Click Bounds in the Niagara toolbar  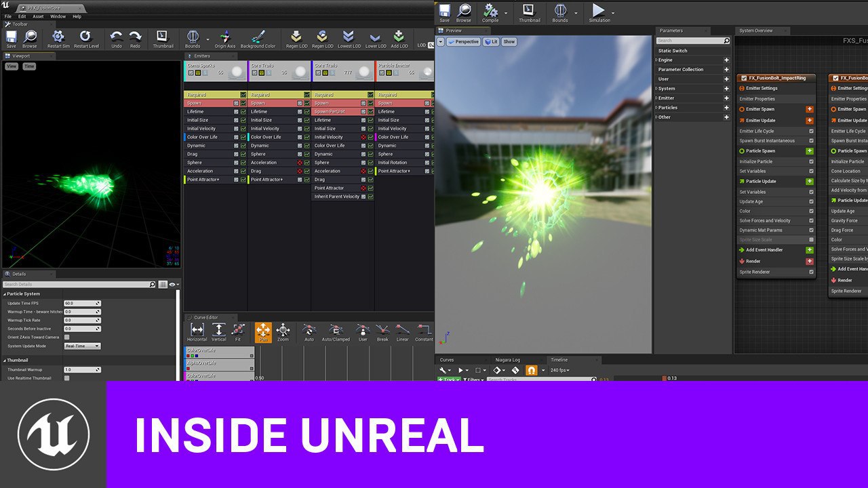pos(560,12)
